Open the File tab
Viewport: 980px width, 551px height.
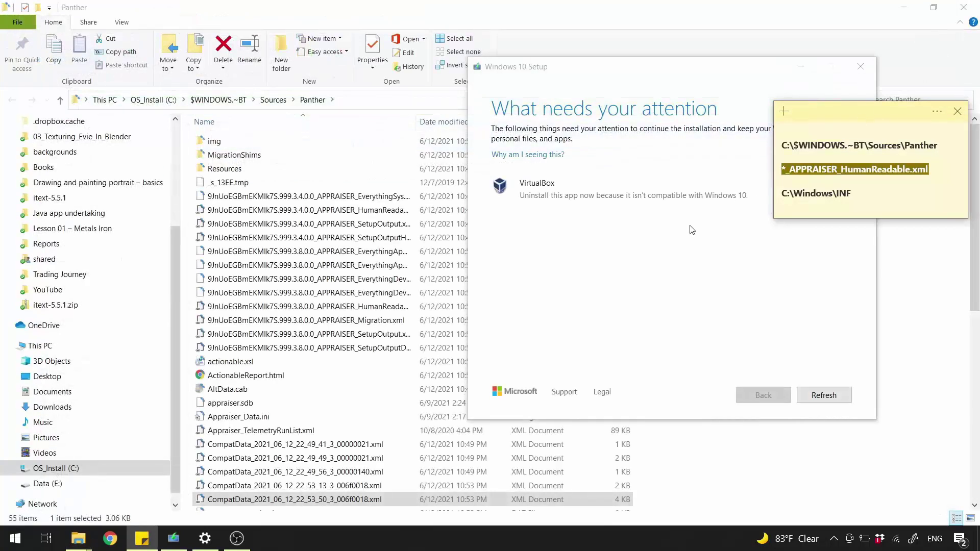point(17,22)
